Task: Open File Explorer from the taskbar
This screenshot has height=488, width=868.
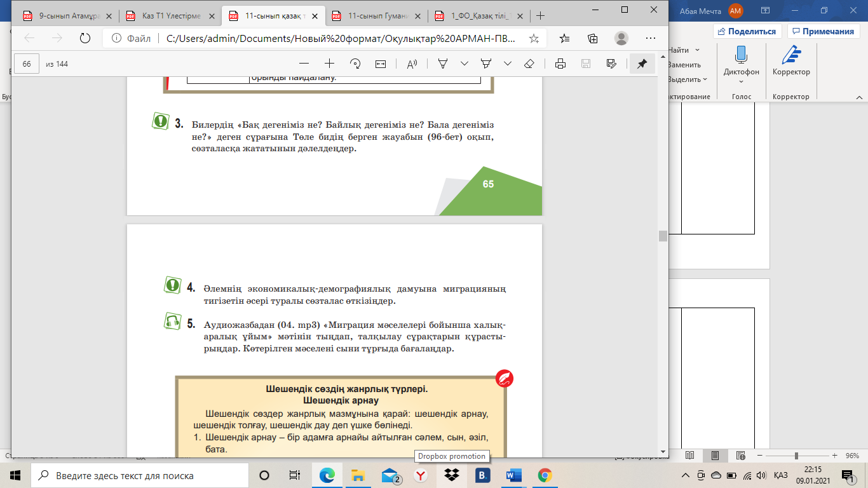Action: [358, 475]
